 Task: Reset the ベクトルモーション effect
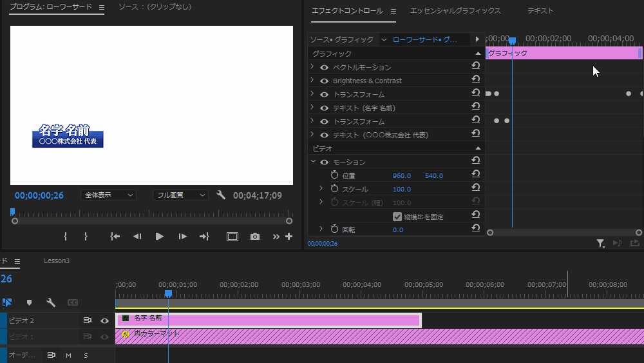point(476,65)
